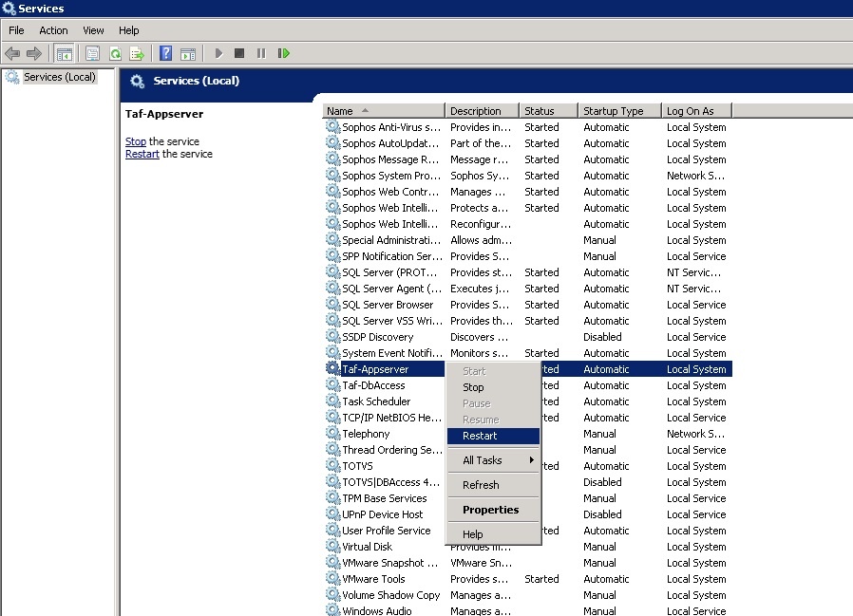Viewport: 853px width, 616px height.
Task: Choose Restart in the context menu
Action: pyautogui.click(x=493, y=436)
